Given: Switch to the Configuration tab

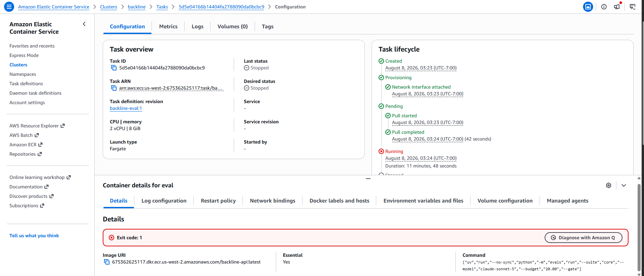Looking at the screenshot, I should 127,27.
